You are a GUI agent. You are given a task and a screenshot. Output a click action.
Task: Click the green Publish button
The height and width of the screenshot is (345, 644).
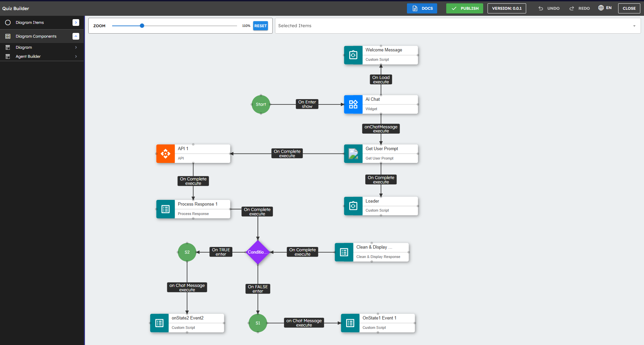tap(464, 8)
